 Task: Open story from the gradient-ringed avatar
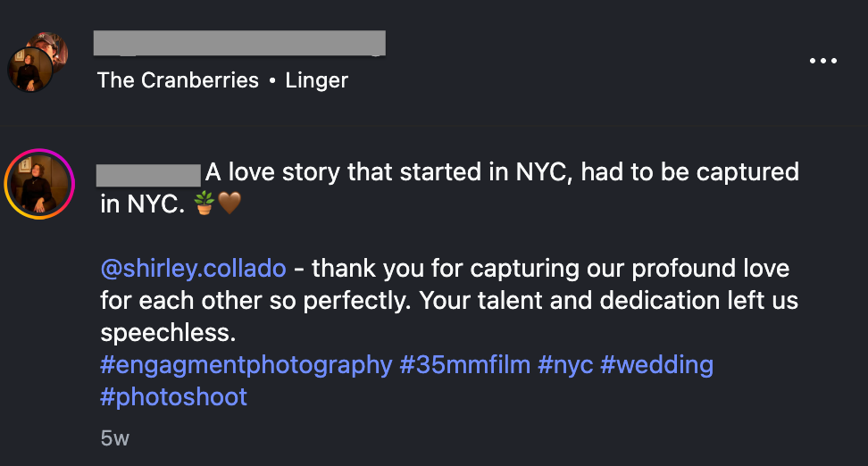[39, 184]
